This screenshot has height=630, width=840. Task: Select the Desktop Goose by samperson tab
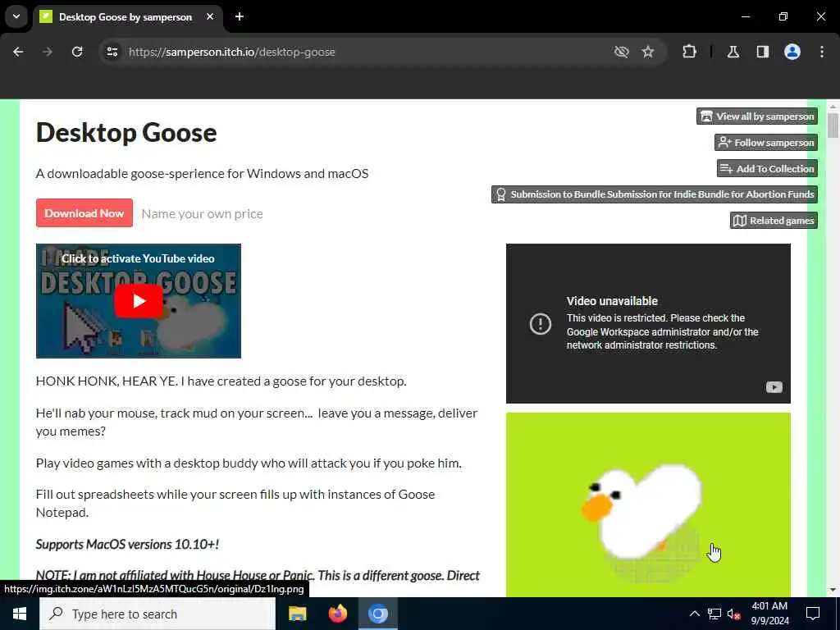pos(127,17)
